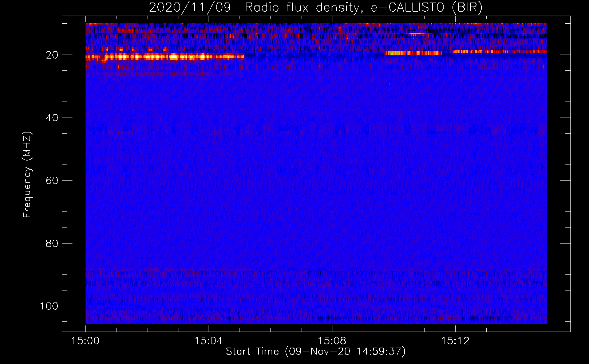Click the 'Start Time (09-Nov-20 14:59:37)' label
This screenshot has width=589, height=364.
pyautogui.click(x=316, y=352)
